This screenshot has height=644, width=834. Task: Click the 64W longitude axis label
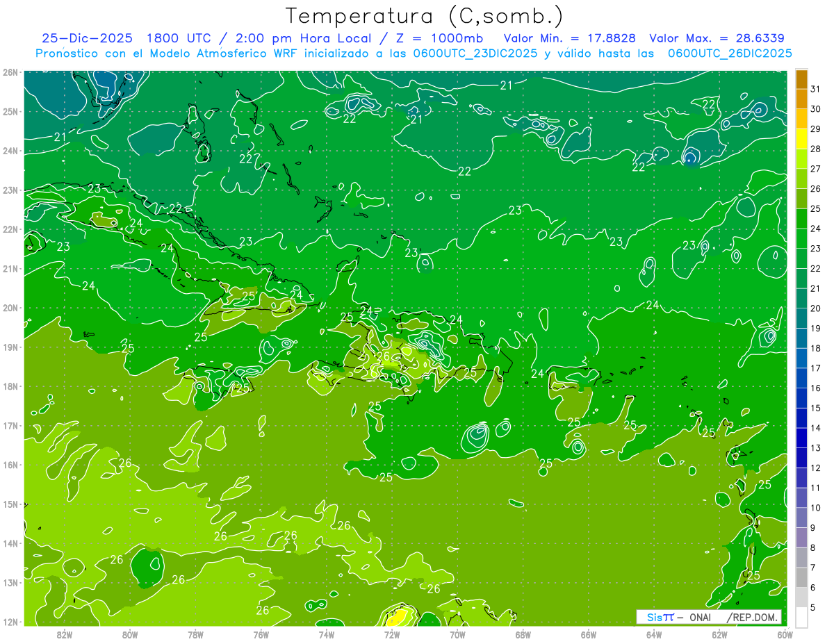[654, 634]
